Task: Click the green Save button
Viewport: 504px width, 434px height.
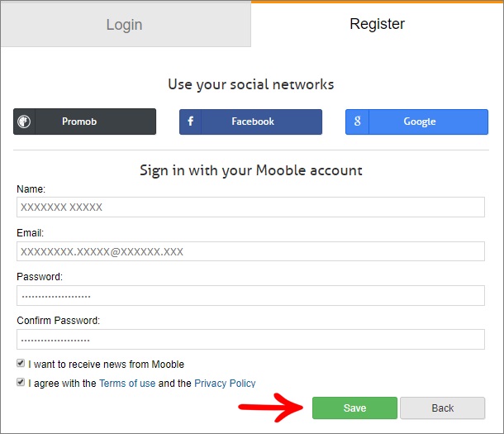Action: click(x=354, y=408)
